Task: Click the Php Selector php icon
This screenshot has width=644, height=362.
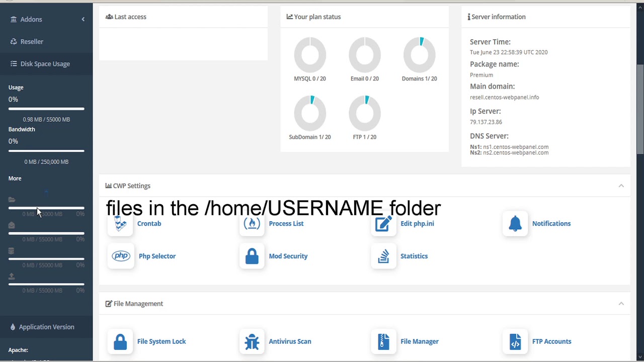Action: [x=121, y=256]
